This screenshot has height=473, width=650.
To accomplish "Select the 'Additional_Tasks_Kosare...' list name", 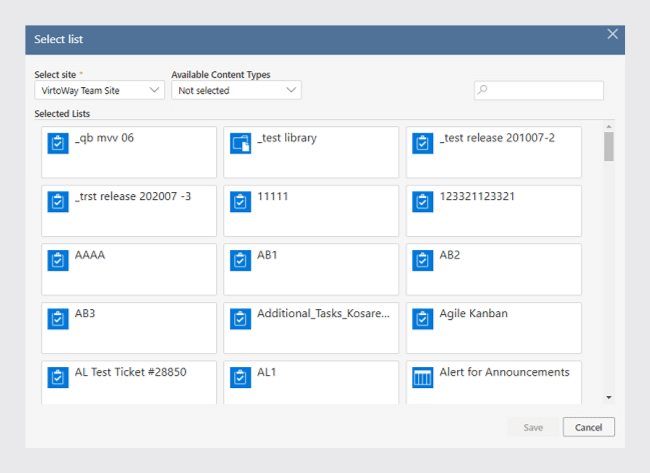I will click(323, 314).
